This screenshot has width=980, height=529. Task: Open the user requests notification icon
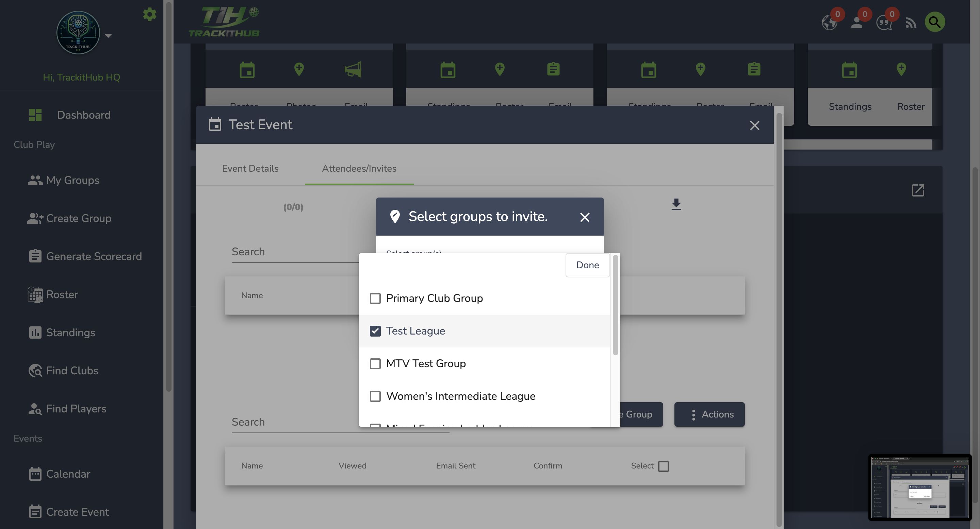pyautogui.click(x=857, y=22)
